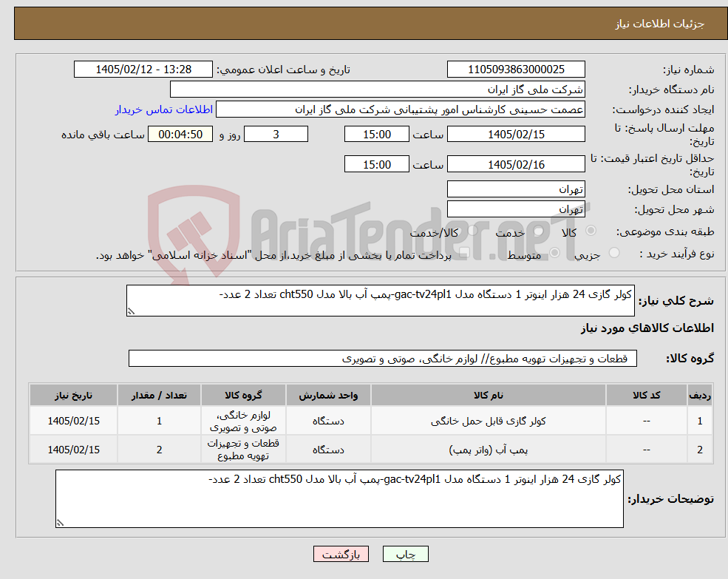Click the دستگاه unit cell in row 2
The image size is (728, 579).
328,450
